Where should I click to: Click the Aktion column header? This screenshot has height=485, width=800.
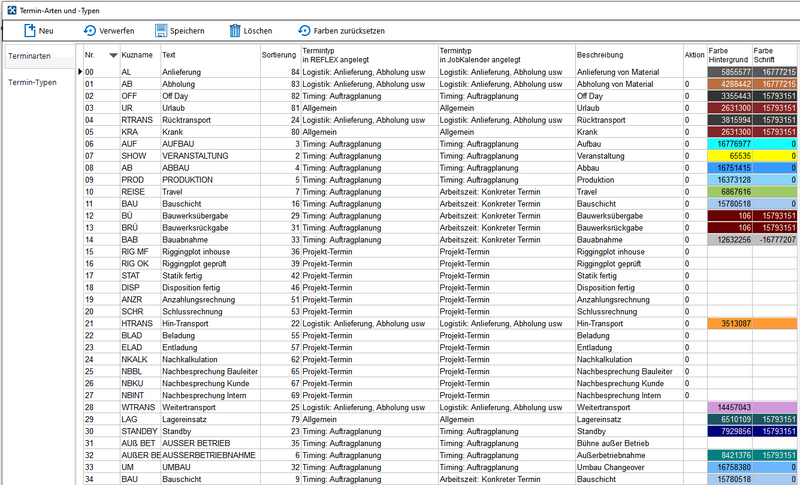point(695,55)
